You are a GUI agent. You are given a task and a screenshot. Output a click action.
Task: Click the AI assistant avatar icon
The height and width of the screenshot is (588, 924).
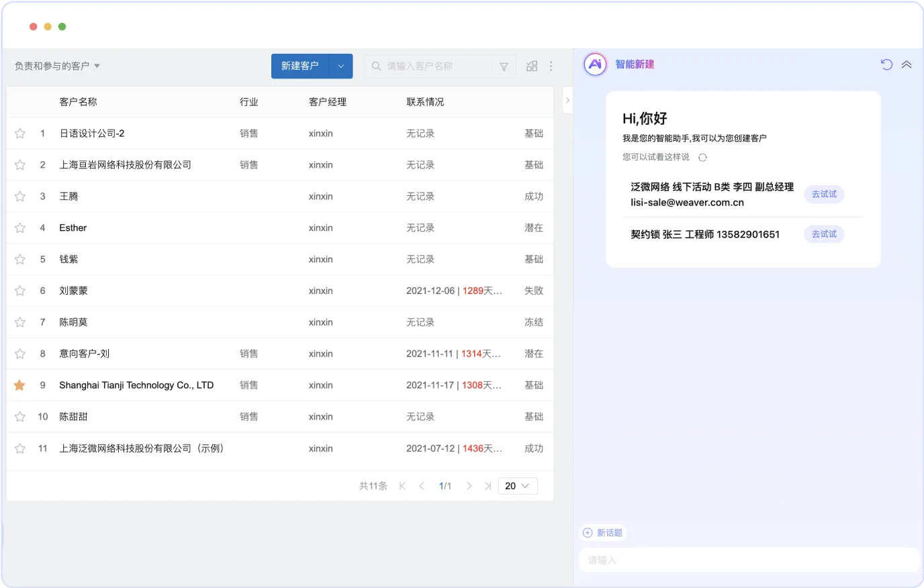595,64
